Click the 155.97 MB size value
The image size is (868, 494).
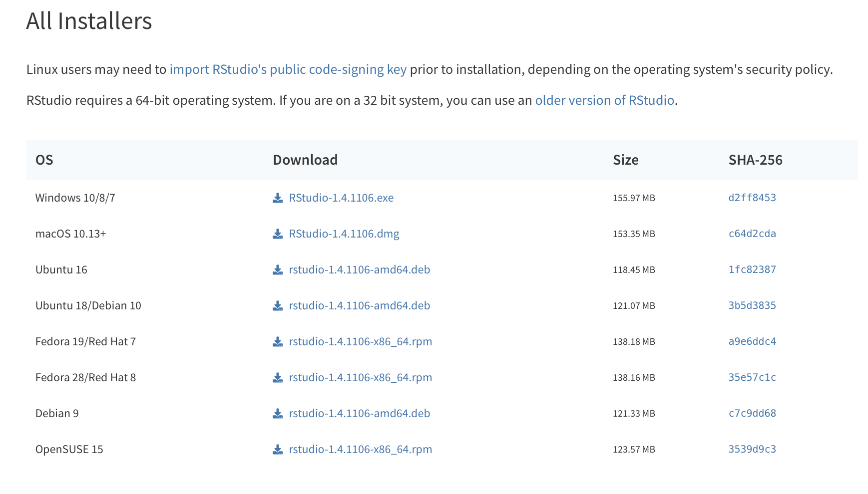coord(634,198)
